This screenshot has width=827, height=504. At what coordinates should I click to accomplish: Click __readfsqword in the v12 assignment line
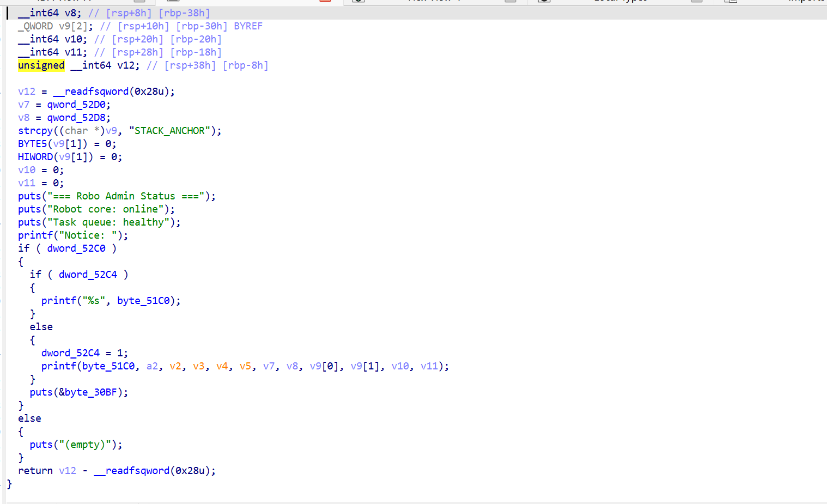(x=90, y=92)
